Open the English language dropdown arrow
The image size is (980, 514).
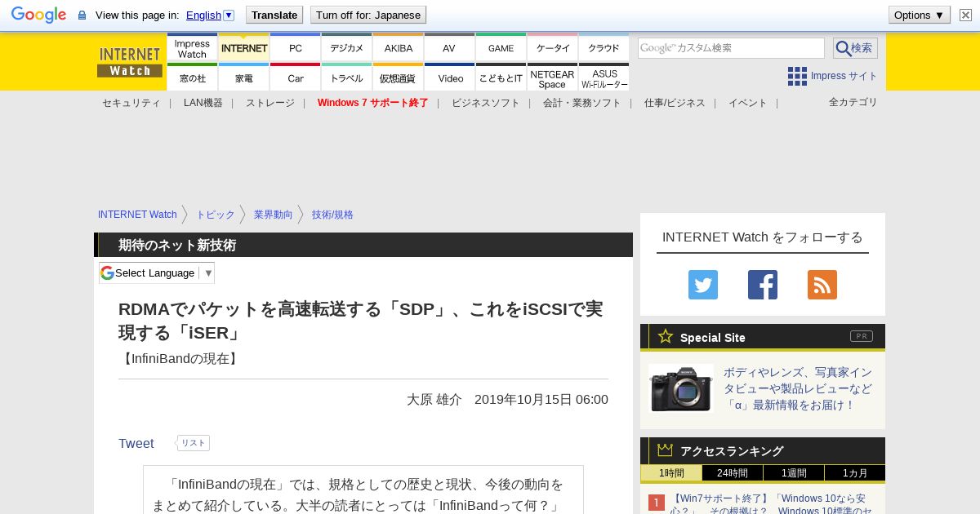229,15
